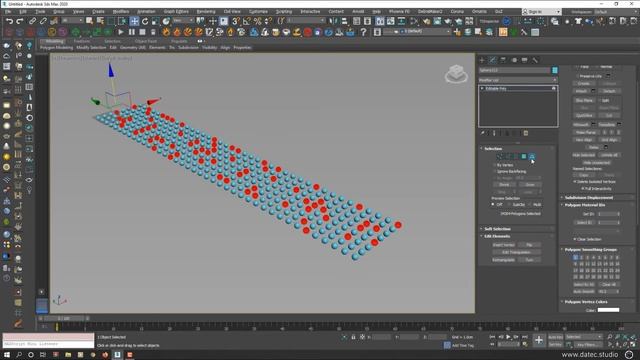
Task: Click the Grow button in Selection rollout
Action: click(x=529, y=184)
